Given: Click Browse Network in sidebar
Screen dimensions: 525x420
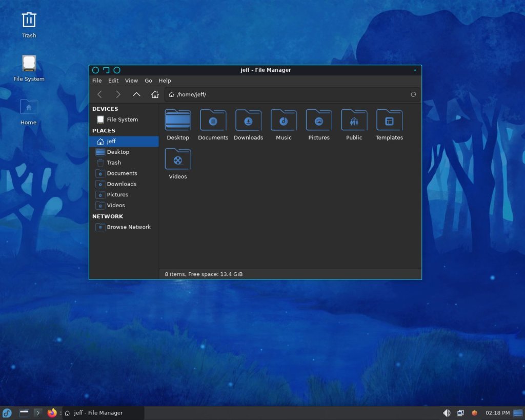Looking at the screenshot, I should (x=128, y=227).
